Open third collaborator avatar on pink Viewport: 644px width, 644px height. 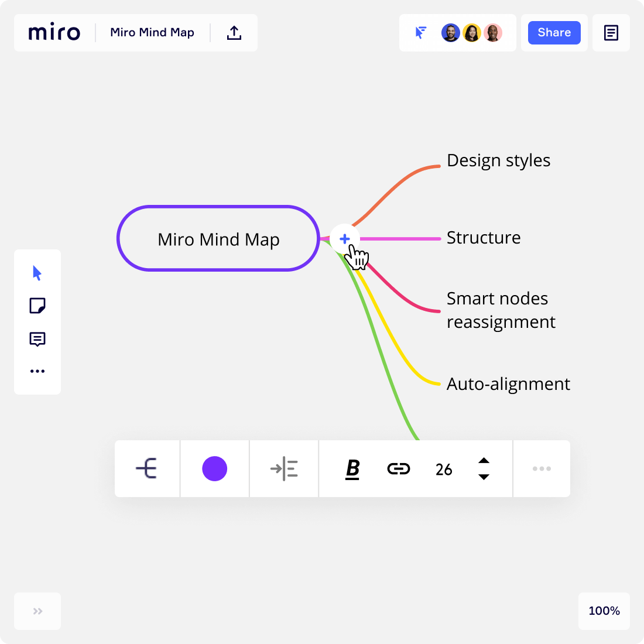493,32
